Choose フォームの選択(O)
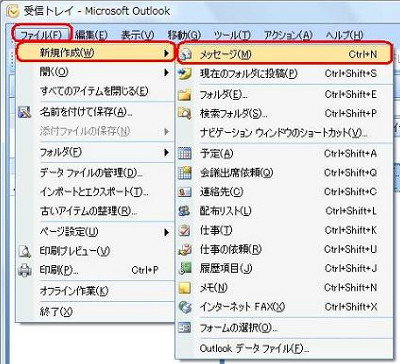The height and width of the screenshot is (364, 400). click(284, 328)
